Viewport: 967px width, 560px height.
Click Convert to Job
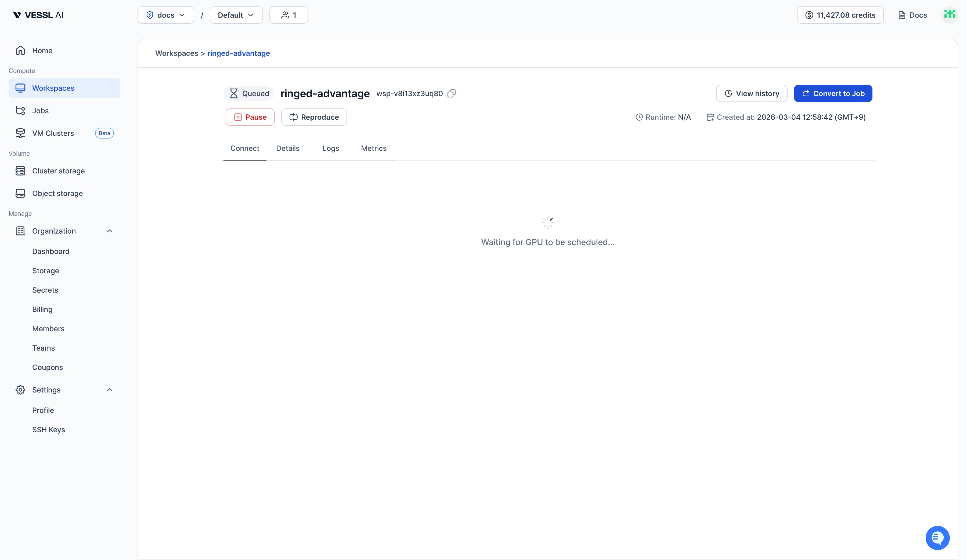tap(833, 94)
